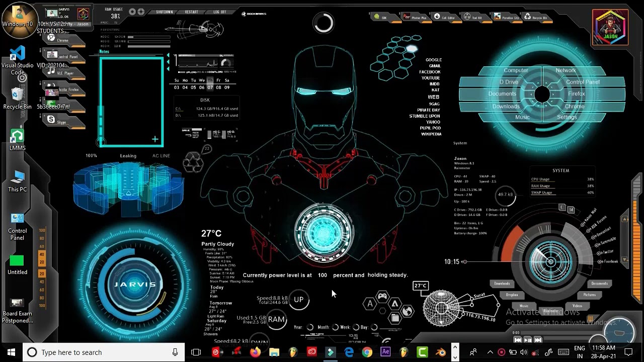Open the PIRATE BAY web link
644x362 pixels.
429,110
